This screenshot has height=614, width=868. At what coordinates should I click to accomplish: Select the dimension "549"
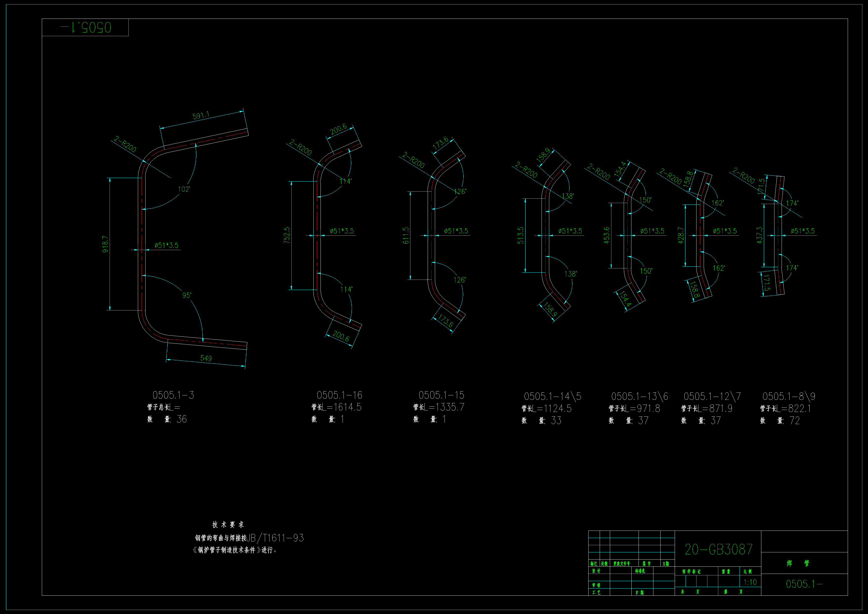[206, 358]
